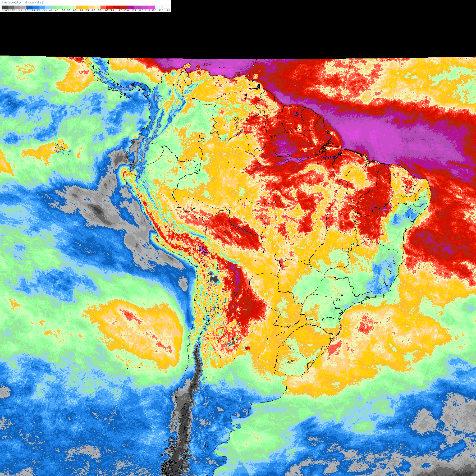Pick the white swatch above 13.0
Screen dimensions: 476x476
tap(166, 7)
